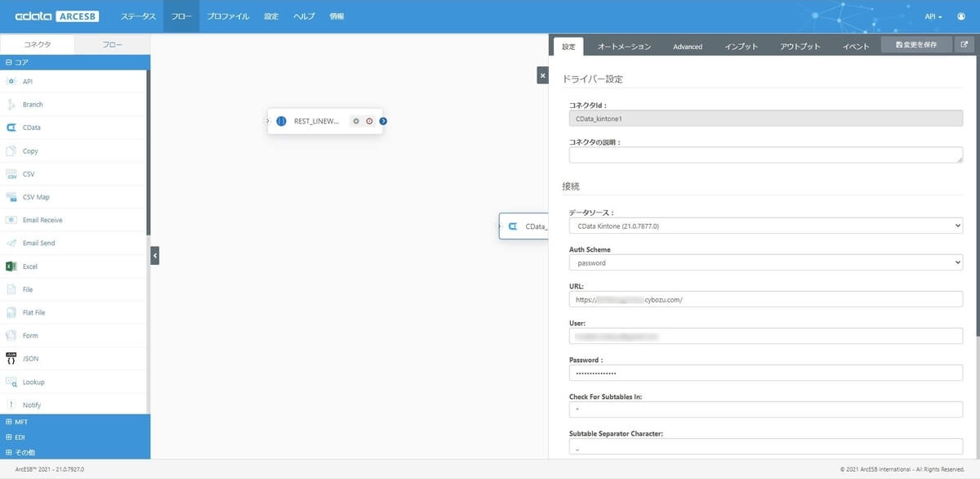Image resolution: width=980 pixels, height=479 pixels.
Task: Select the CData connector icon in list
Action: tap(11, 128)
